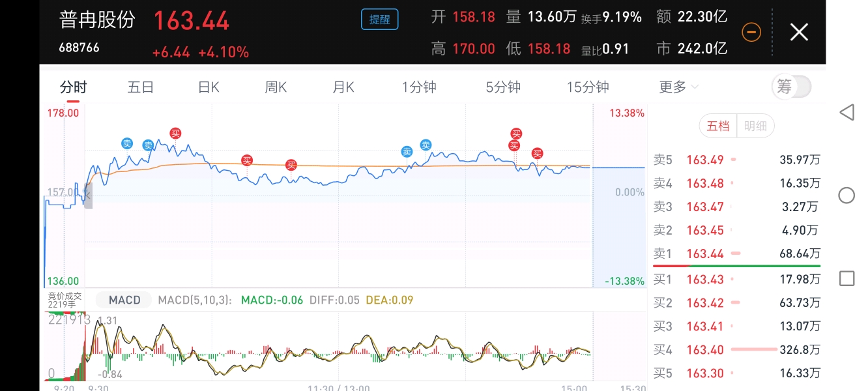
Task: Tap the 178.00 top price axis label
Action: 63,113
